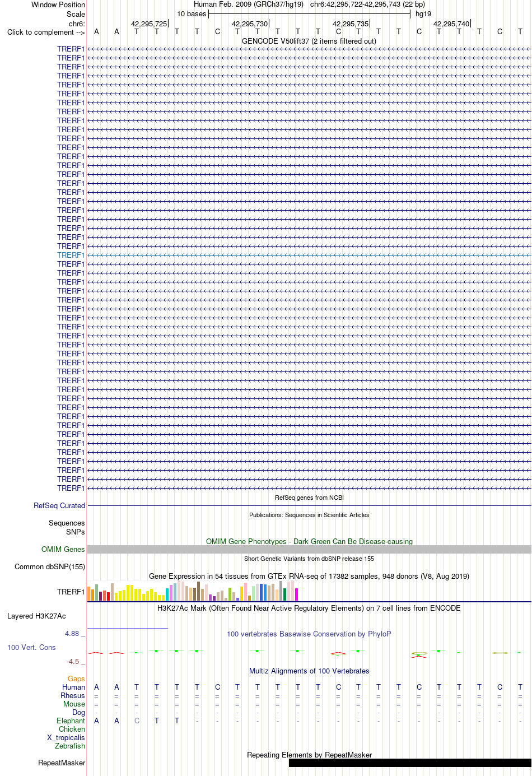
Task: Click the Gaps row label
Action: (76, 679)
